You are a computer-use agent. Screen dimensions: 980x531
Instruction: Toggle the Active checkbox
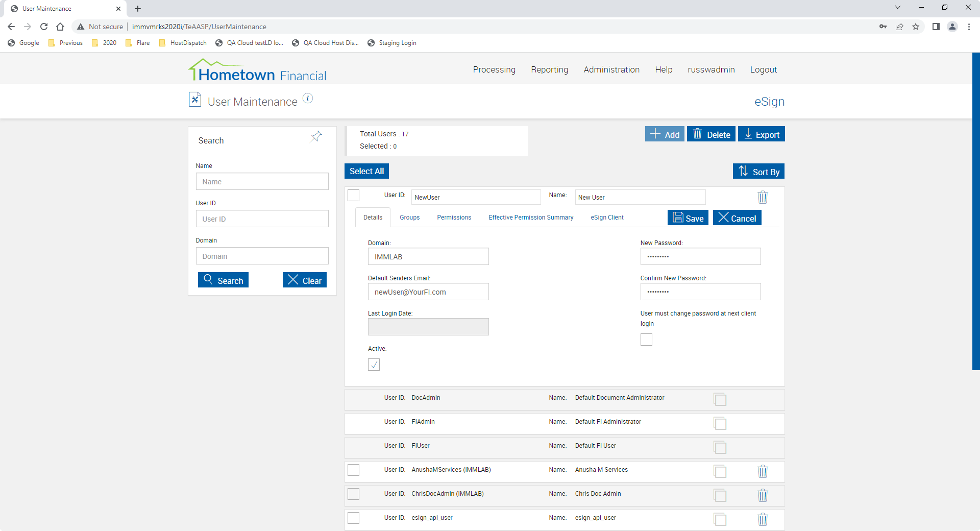pyautogui.click(x=374, y=365)
